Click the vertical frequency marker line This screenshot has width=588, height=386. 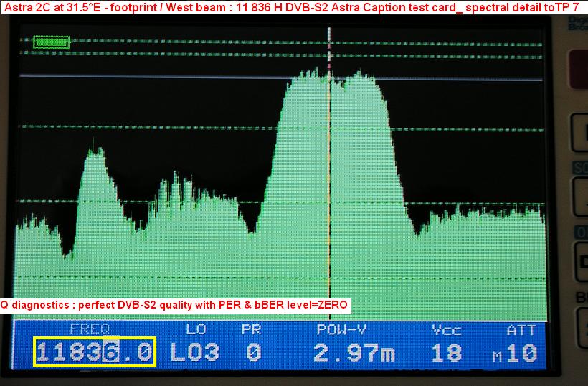(x=329, y=179)
